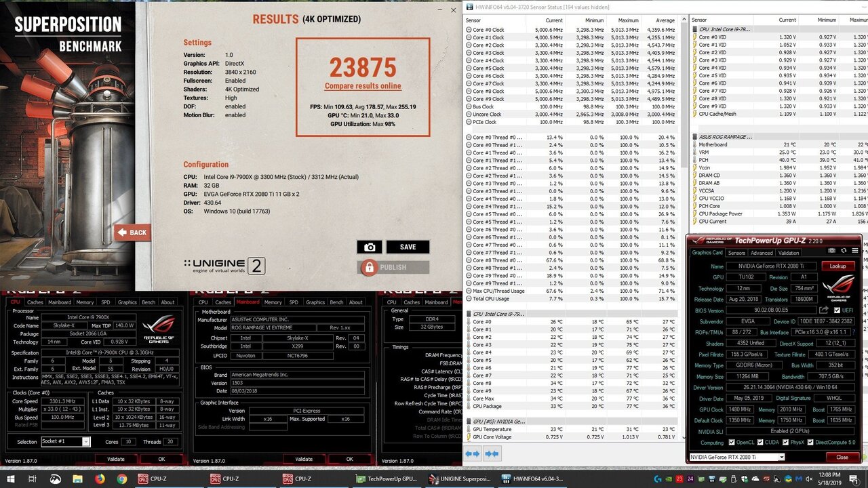
Task: Switch to GPU-Z's Sensors tab
Action: (737, 252)
